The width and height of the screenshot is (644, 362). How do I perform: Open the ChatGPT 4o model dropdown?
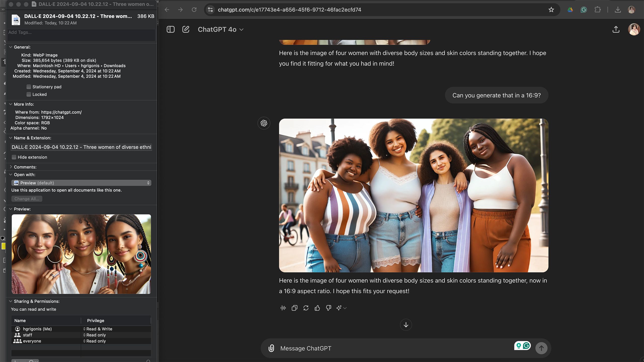click(x=220, y=29)
